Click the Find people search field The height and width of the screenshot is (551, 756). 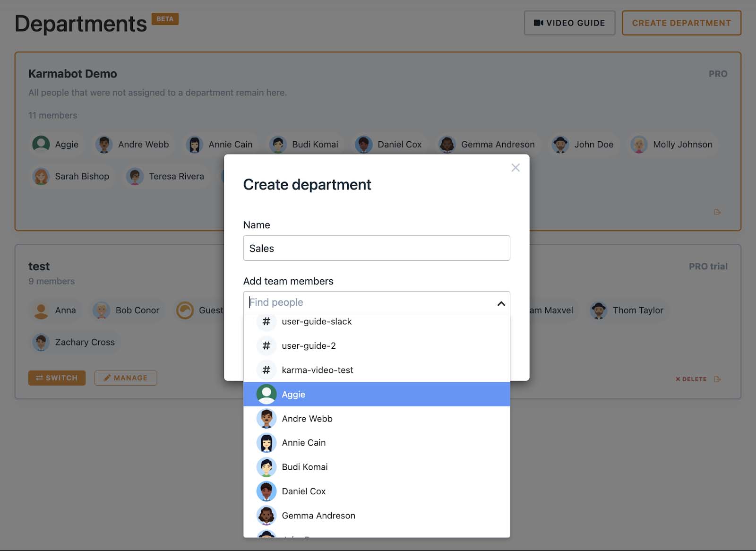click(x=354, y=302)
